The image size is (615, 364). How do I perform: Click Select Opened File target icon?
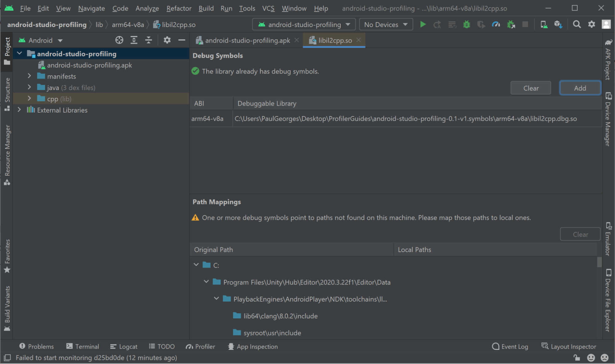pos(119,40)
